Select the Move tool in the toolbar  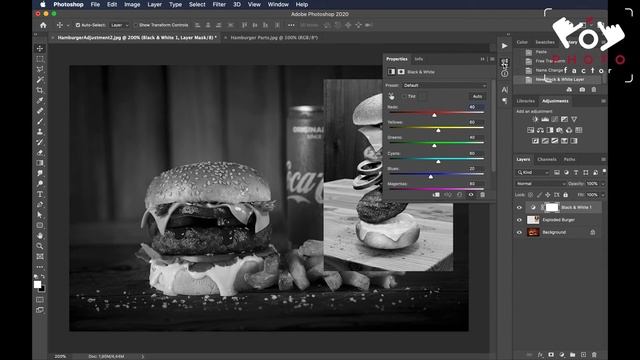pyautogui.click(x=40, y=49)
